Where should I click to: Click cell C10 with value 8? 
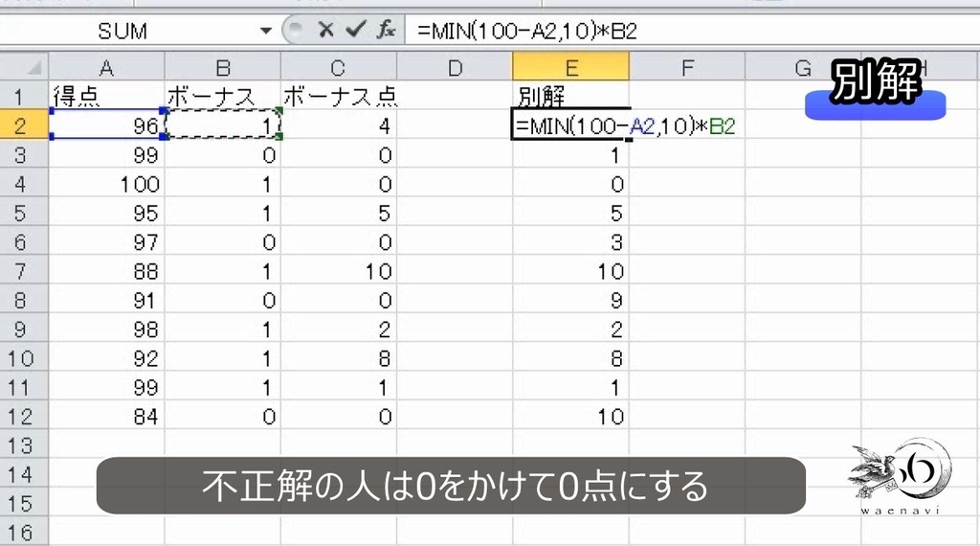338,358
